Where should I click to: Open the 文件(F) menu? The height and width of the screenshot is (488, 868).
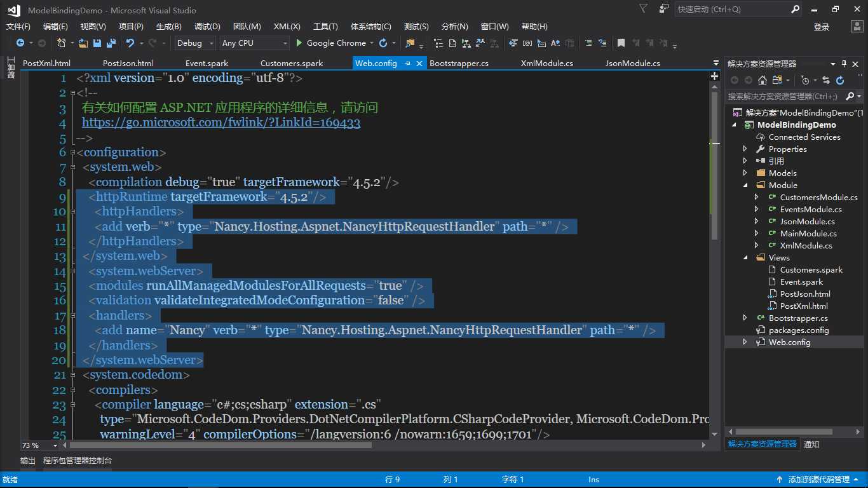18,26
